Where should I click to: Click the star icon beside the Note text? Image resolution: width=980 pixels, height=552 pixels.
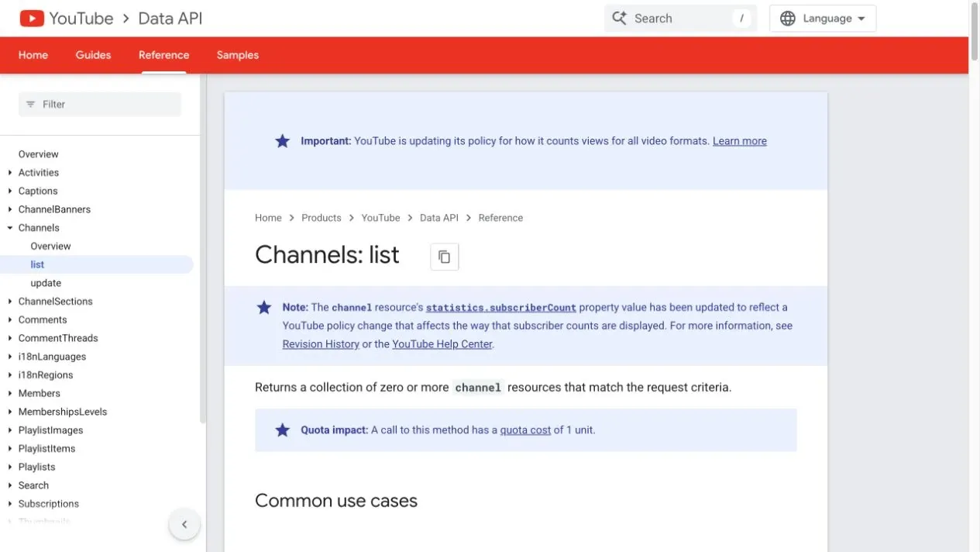pos(264,308)
